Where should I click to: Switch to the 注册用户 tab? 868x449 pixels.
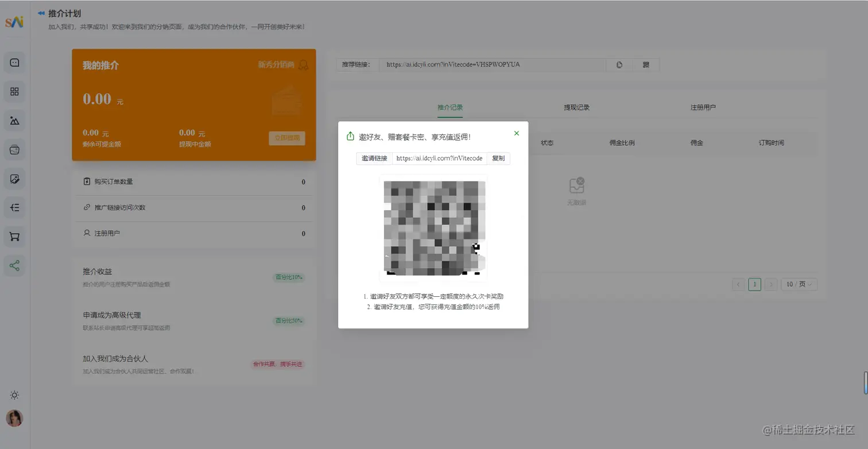click(702, 107)
